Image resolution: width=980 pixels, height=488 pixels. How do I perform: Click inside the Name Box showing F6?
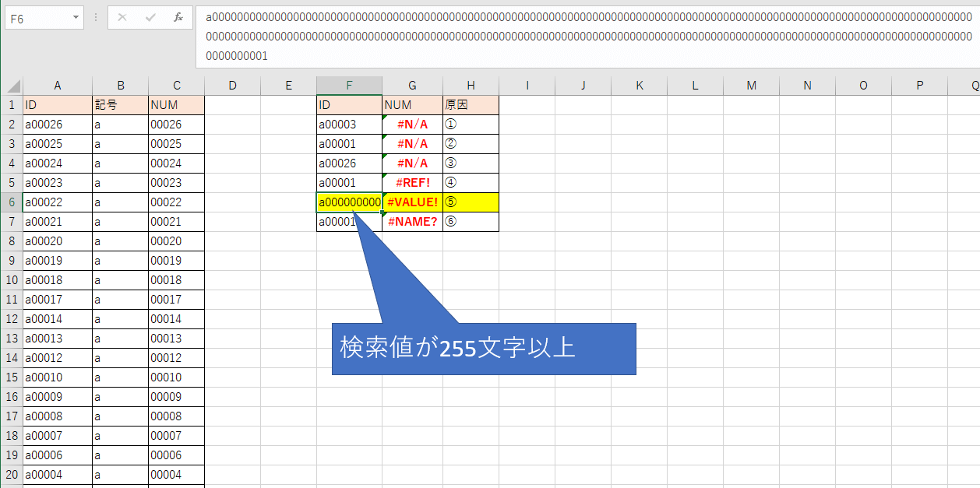37,17
